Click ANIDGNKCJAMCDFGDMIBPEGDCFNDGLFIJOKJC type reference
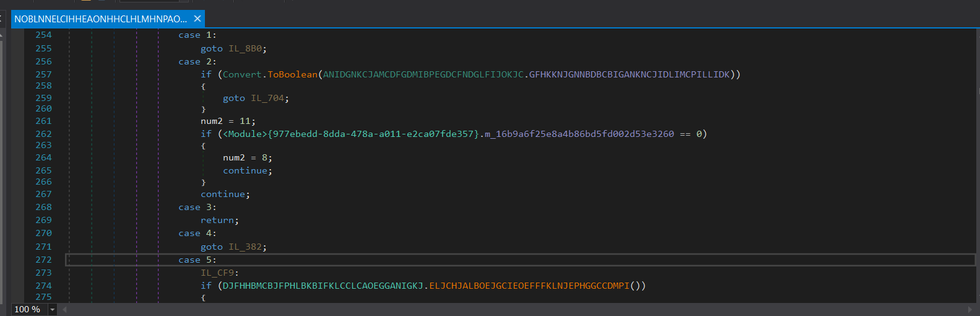 (423, 74)
